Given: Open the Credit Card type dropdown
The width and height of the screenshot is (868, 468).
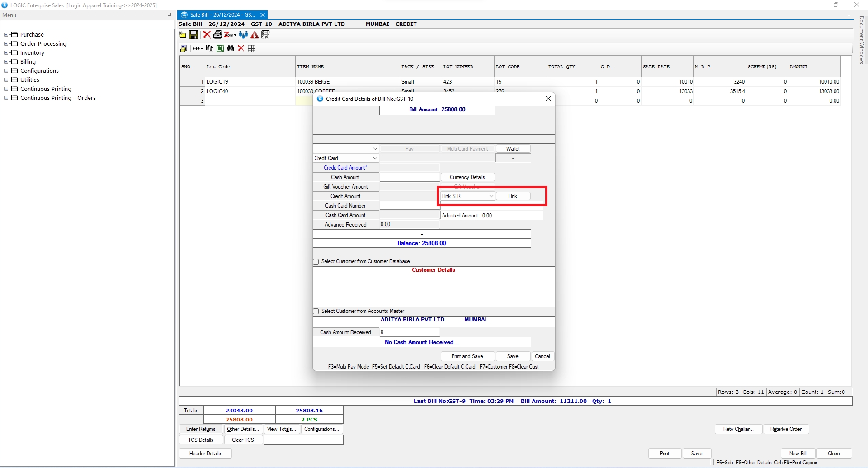Looking at the screenshot, I should (x=375, y=158).
